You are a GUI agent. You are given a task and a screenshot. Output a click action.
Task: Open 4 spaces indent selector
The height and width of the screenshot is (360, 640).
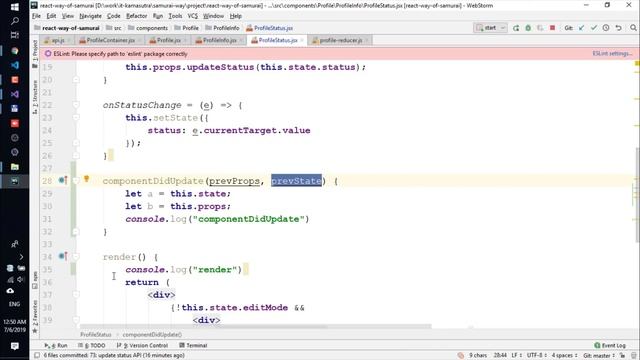pyautogui.click(x=564, y=356)
